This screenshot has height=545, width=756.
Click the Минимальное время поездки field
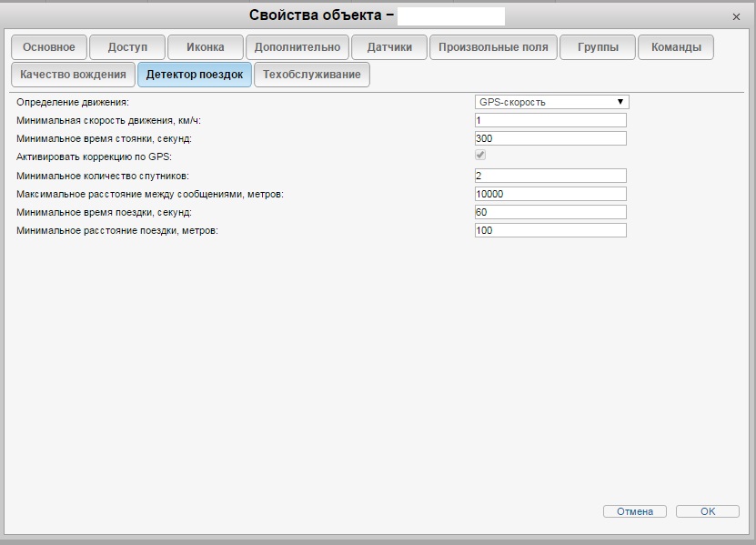pos(550,212)
